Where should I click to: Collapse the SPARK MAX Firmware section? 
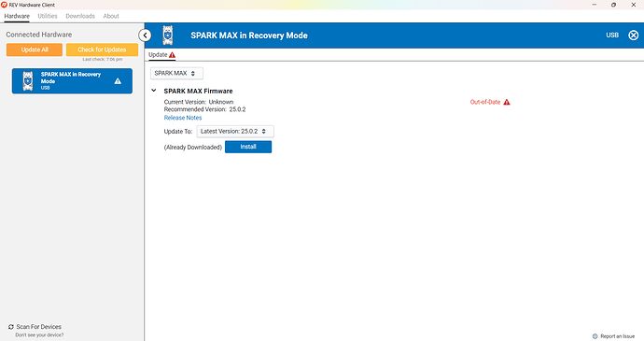pos(154,91)
